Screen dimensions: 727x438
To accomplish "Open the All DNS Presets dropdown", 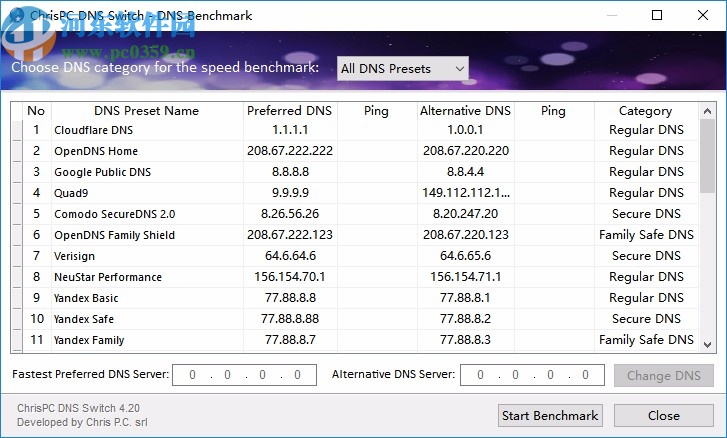I will (402, 69).
